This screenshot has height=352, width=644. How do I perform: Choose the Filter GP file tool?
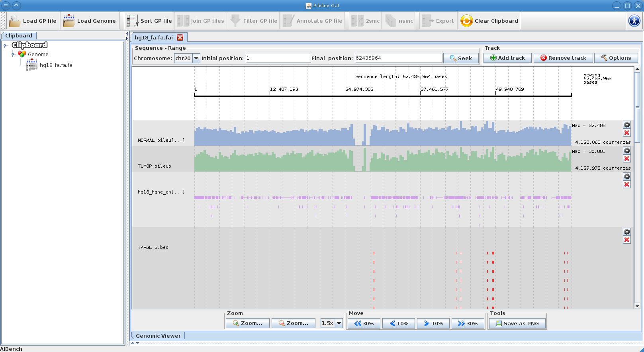254,21
